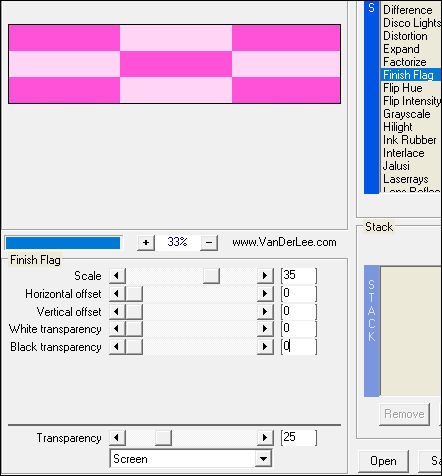Click the Scale slider right arrow
442x476 pixels.
tap(265, 276)
